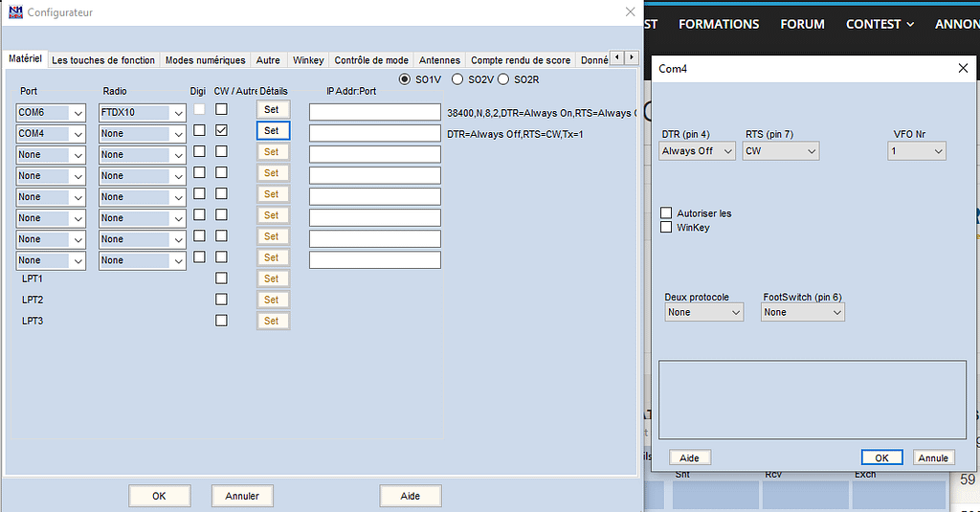This screenshot has height=512, width=980.
Task: Open FORMATIONS in the website menu
Action: pyautogui.click(x=719, y=24)
